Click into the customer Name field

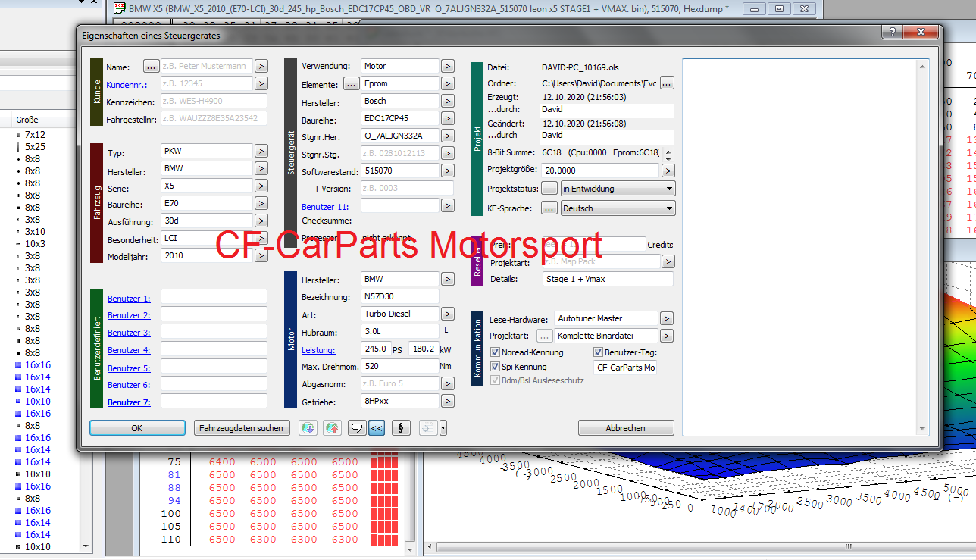pyautogui.click(x=206, y=67)
